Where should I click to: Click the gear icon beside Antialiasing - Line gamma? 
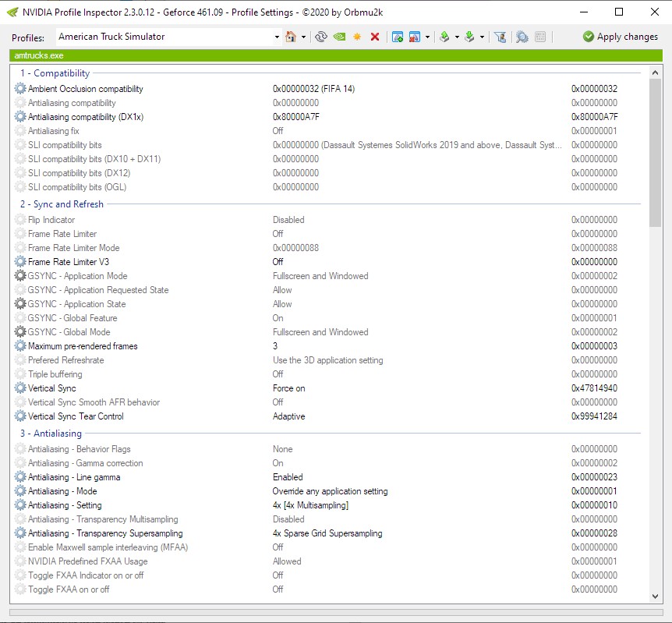pyautogui.click(x=20, y=476)
